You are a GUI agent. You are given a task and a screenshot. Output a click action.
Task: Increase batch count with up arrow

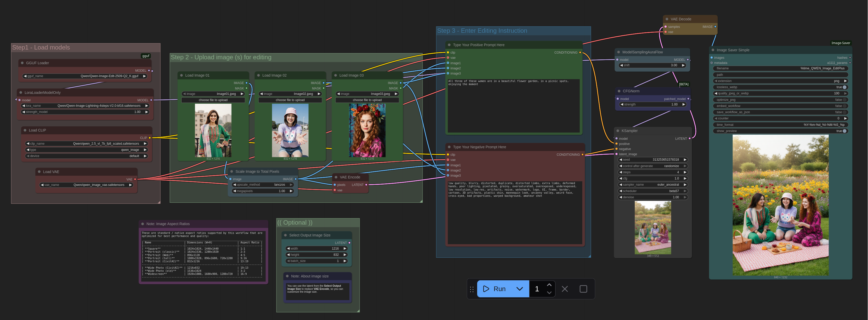pyautogui.click(x=549, y=285)
